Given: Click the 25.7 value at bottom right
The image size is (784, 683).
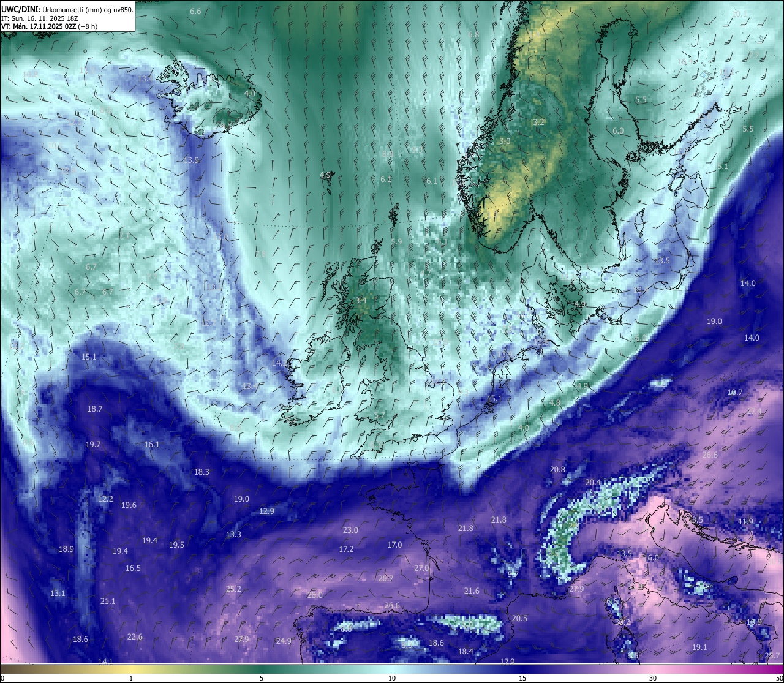Looking at the screenshot, I should coord(772,656).
